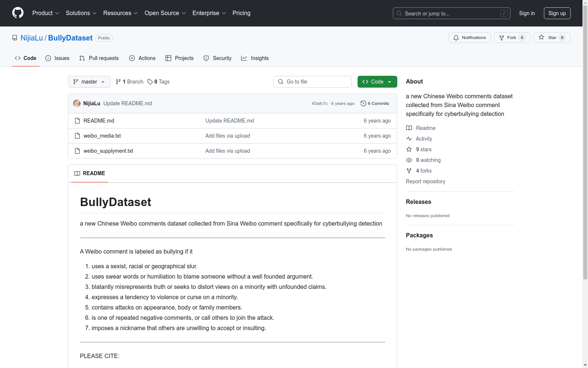Image resolution: width=588 pixels, height=368 pixels.
Task: Click the 'Update README.md' commit message in header
Action: pos(128,103)
